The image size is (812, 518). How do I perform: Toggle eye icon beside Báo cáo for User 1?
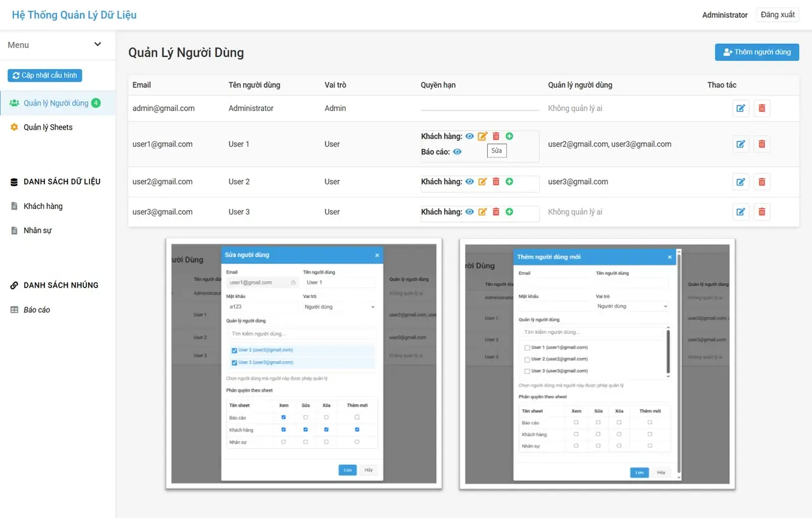point(457,152)
